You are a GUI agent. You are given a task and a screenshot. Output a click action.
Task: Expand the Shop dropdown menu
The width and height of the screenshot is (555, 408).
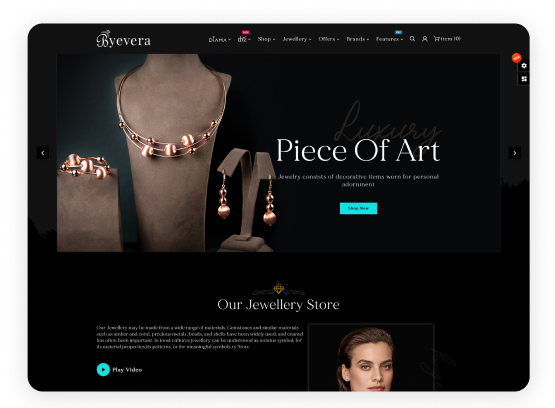click(266, 39)
